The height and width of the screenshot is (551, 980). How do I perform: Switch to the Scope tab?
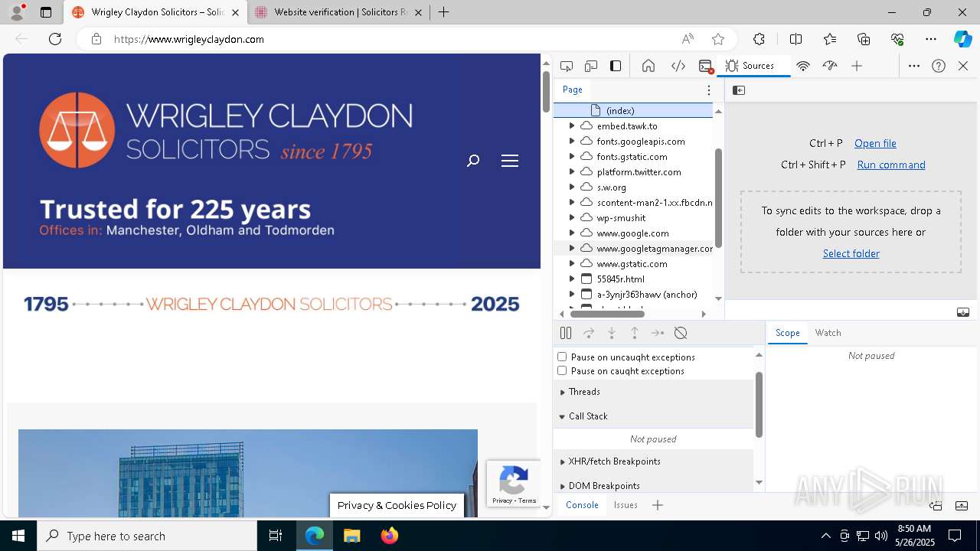[787, 333]
